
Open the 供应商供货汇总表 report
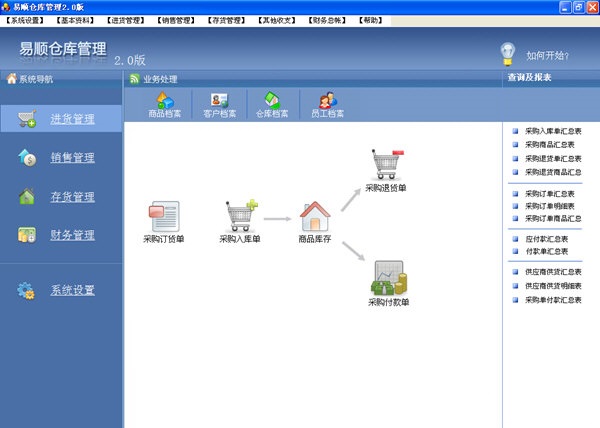[553, 272]
